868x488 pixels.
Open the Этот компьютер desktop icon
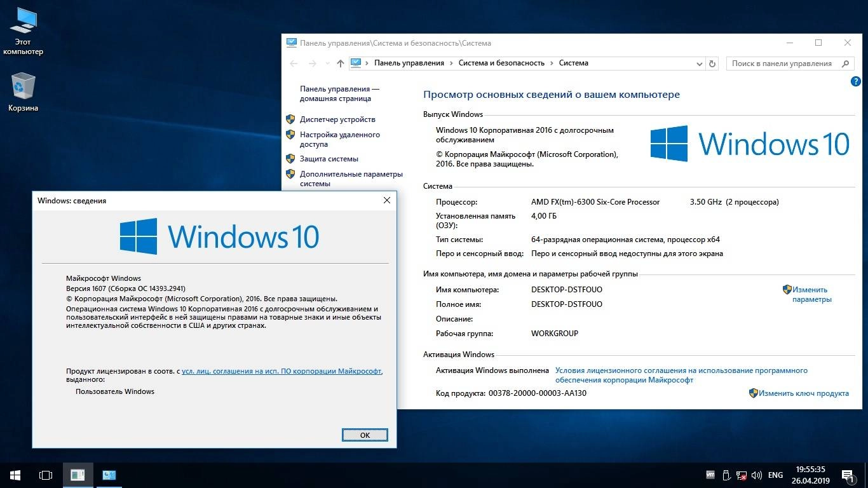23,31
